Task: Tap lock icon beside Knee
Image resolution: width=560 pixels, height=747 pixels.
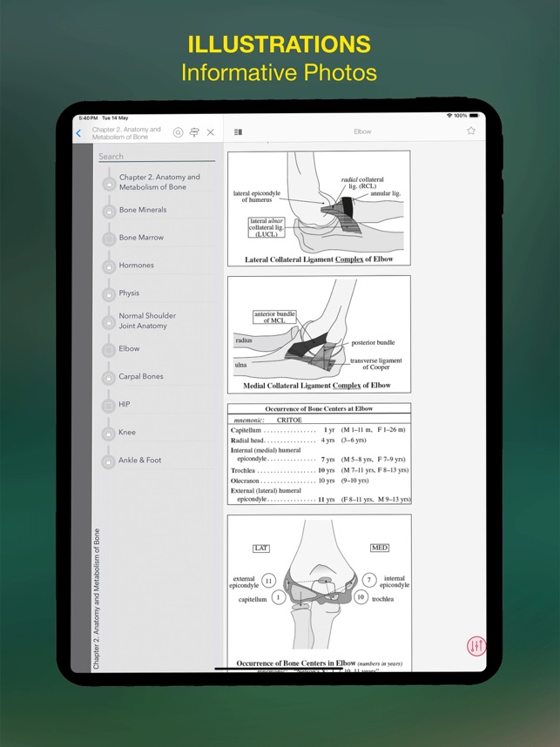Action: coord(109,434)
